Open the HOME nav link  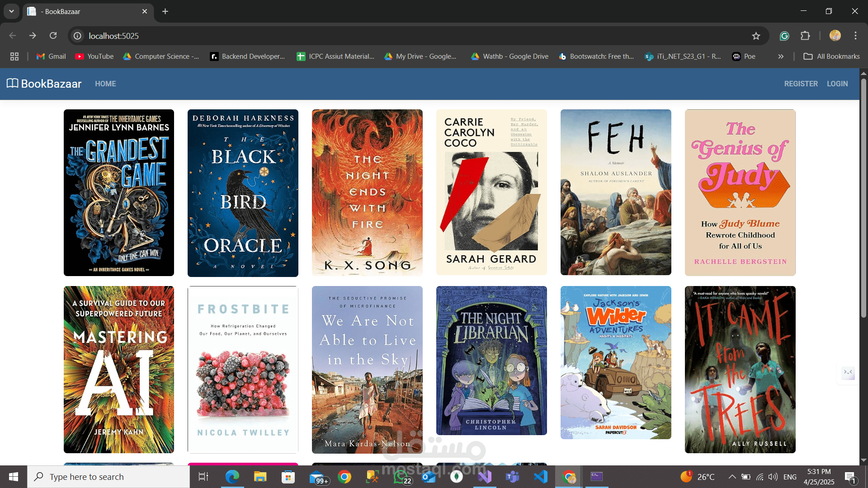coord(105,84)
